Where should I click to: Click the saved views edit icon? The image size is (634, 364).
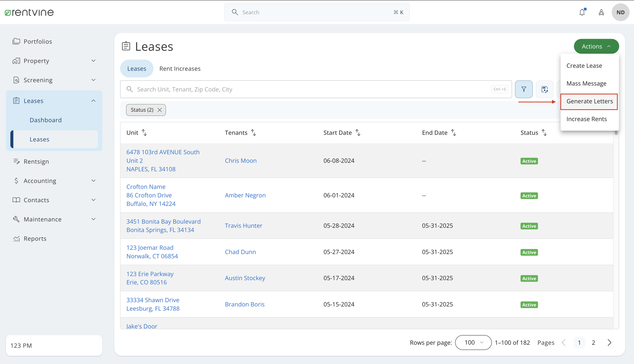pos(544,89)
